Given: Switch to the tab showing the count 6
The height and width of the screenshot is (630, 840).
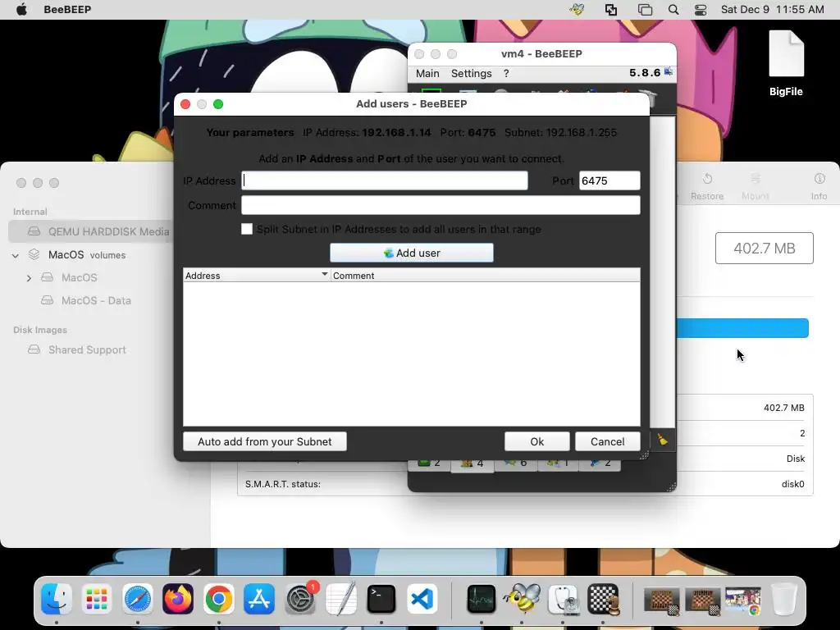Looking at the screenshot, I should click(x=516, y=463).
